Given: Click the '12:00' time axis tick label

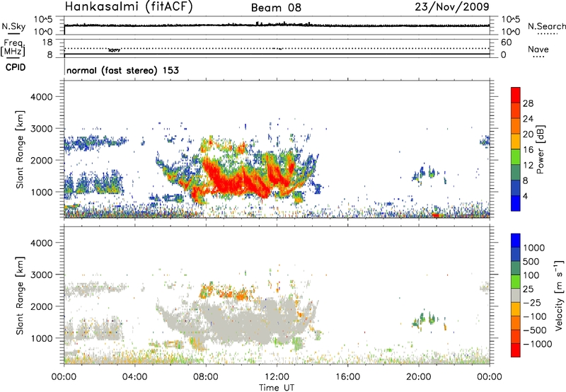Looking at the screenshot, I should [x=277, y=377].
